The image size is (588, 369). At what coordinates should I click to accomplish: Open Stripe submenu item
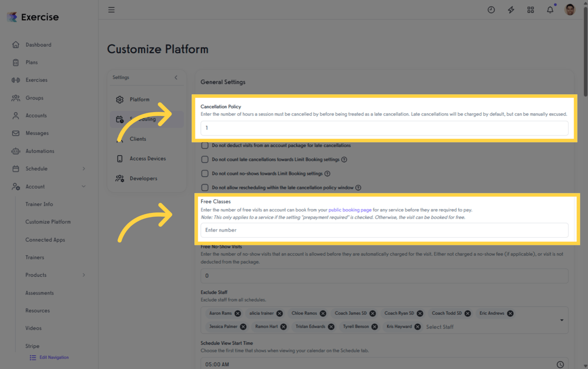click(32, 346)
